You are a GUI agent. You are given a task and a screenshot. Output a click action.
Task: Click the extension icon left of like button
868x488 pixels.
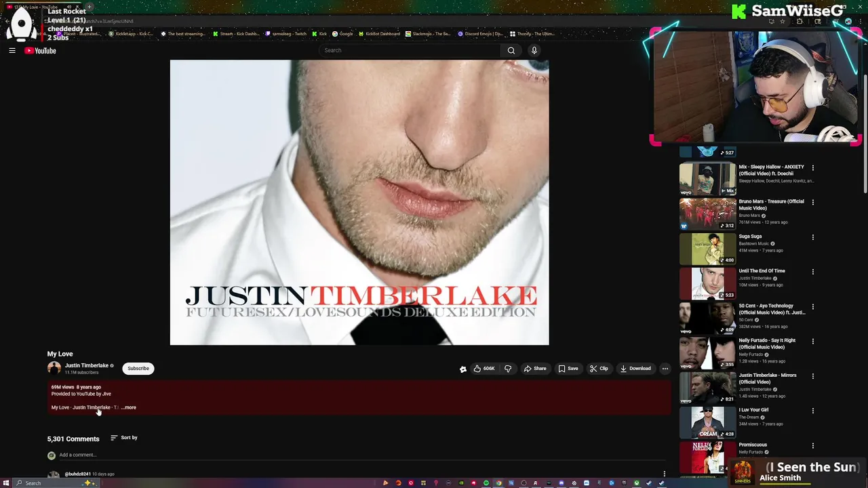coord(463,369)
